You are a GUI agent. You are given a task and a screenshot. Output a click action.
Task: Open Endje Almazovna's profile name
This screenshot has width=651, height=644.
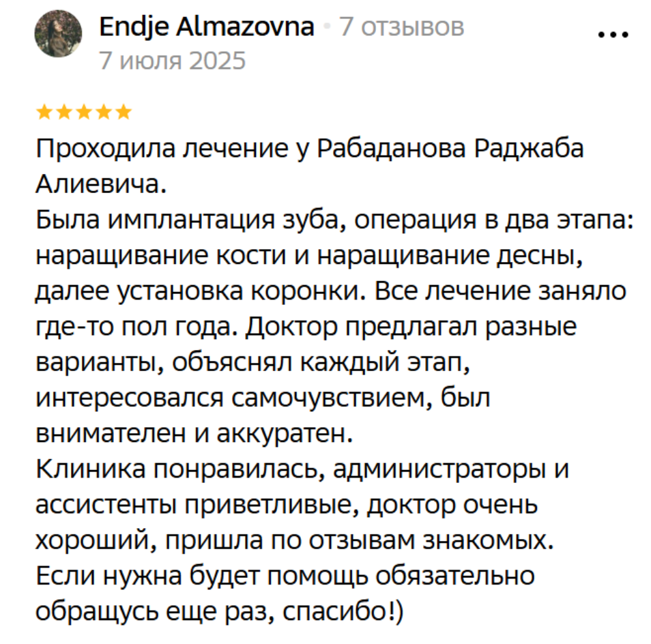(207, 27)
